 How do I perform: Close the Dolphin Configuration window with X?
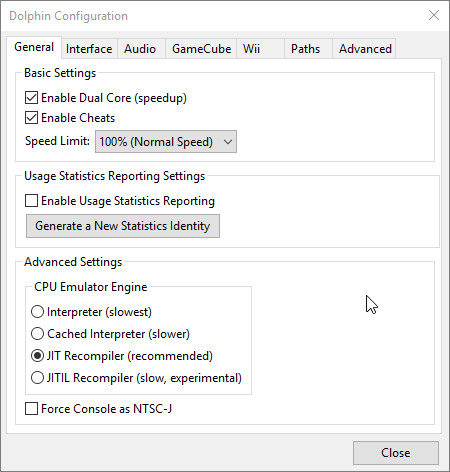(434, 15)
